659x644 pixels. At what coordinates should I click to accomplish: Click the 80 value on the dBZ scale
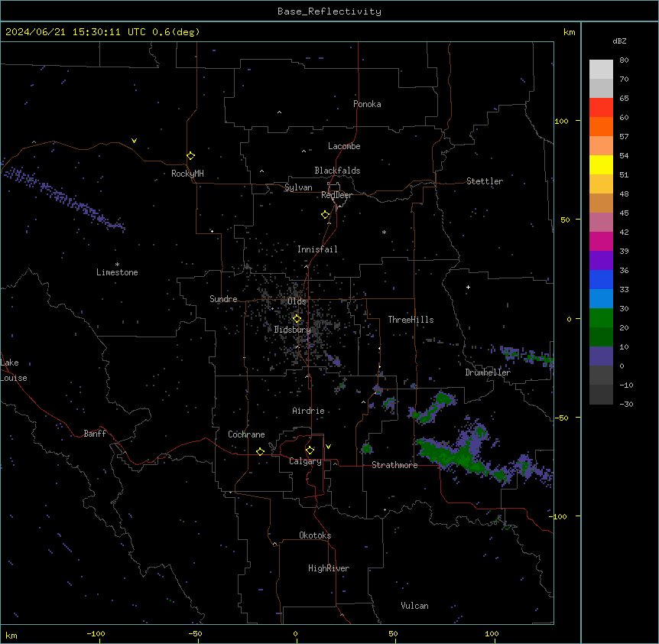(x=624, y=60)
